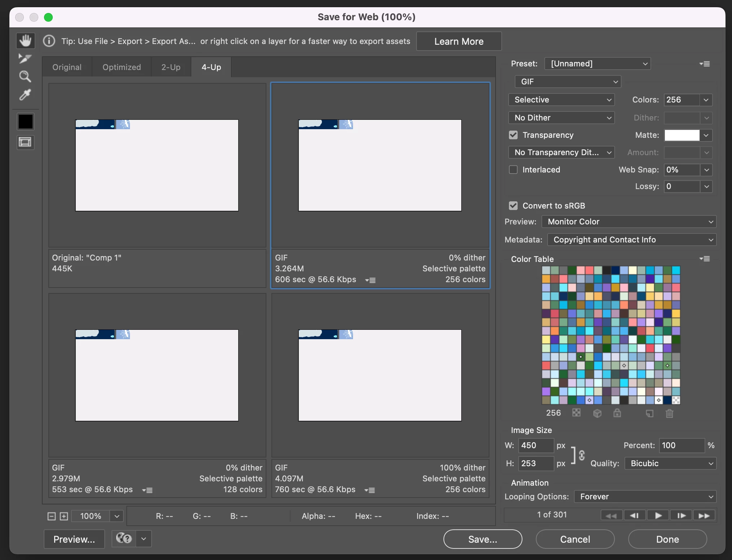Lock selected color in Color Table

click(617, 413)
